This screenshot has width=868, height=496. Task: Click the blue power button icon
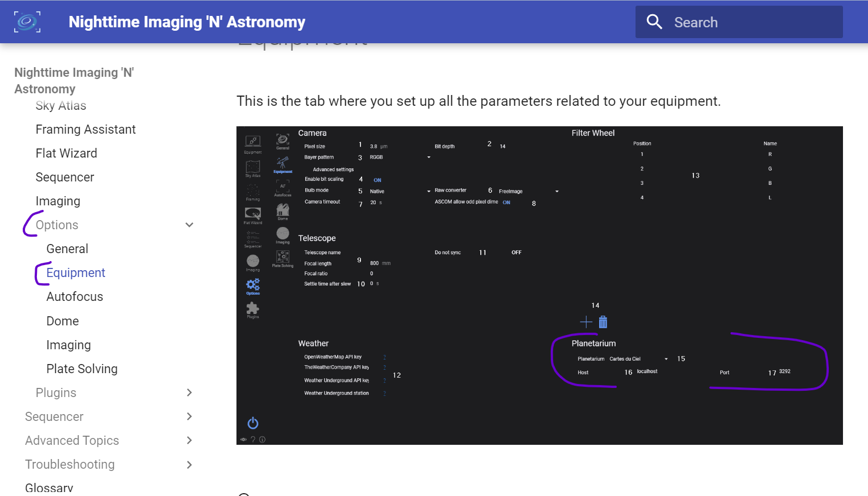[253, 423]
